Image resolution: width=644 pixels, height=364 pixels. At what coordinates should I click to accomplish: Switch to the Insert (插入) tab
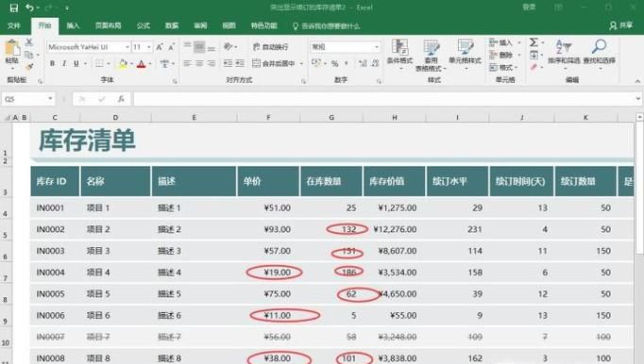coord(73,25)
